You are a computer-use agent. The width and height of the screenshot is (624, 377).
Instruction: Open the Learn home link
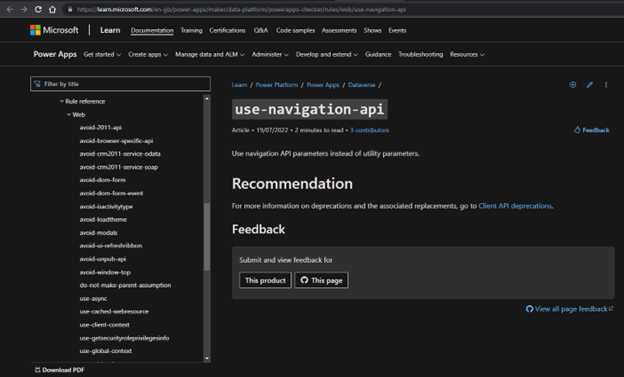[x=110, y=30]
